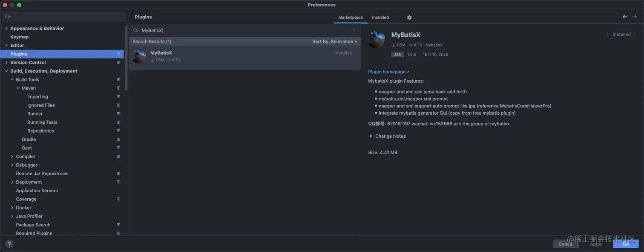Image resolution: width=644 pixels, height=252 pixels.
Task: Click Installed label in MyBatisX result row
Action: (343, 53)
